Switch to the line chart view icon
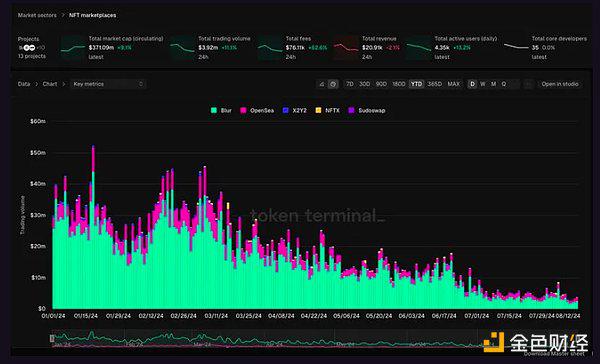Viewport: 600px width, 364px height. tap(322, 84)
